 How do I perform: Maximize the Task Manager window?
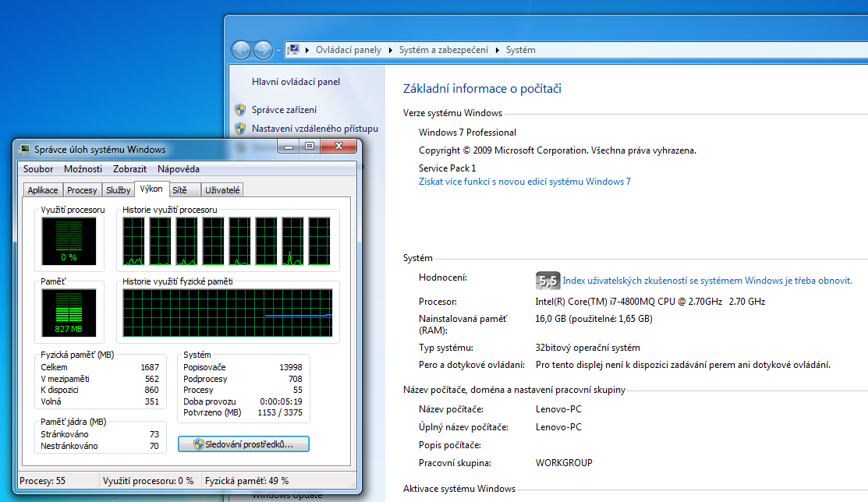(x=310, y=146)
